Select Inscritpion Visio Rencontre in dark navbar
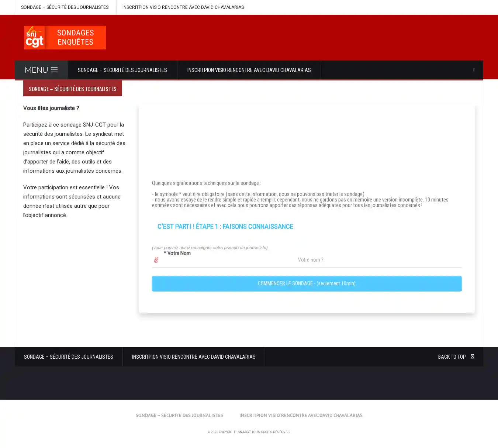 tap(249, 70)
